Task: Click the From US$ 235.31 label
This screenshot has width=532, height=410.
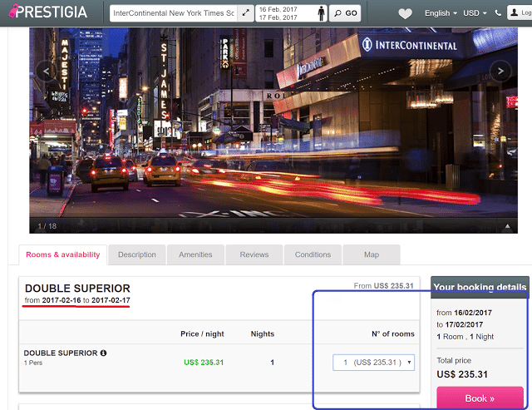Action: pos(384,286)
